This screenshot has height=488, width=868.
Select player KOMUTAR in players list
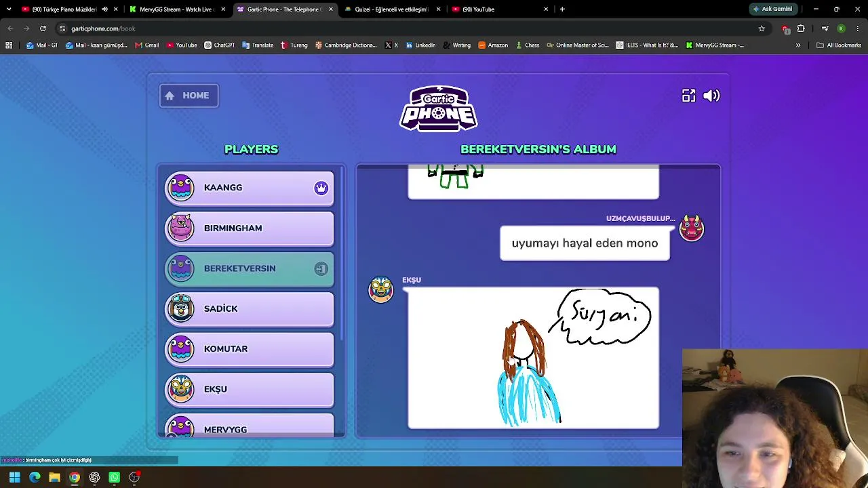250,349
